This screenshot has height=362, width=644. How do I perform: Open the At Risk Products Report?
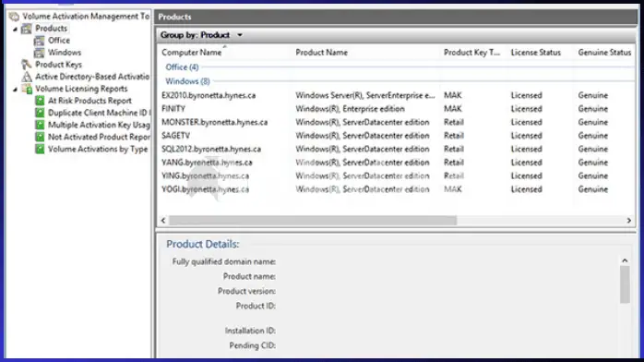click(89, 101)
